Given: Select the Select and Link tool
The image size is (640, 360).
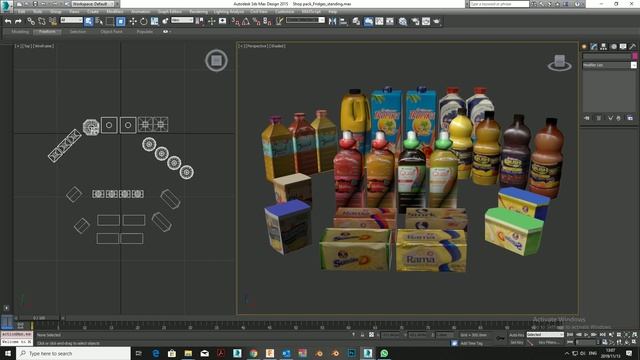Looking at the screenshot, I should pos(31,21).
